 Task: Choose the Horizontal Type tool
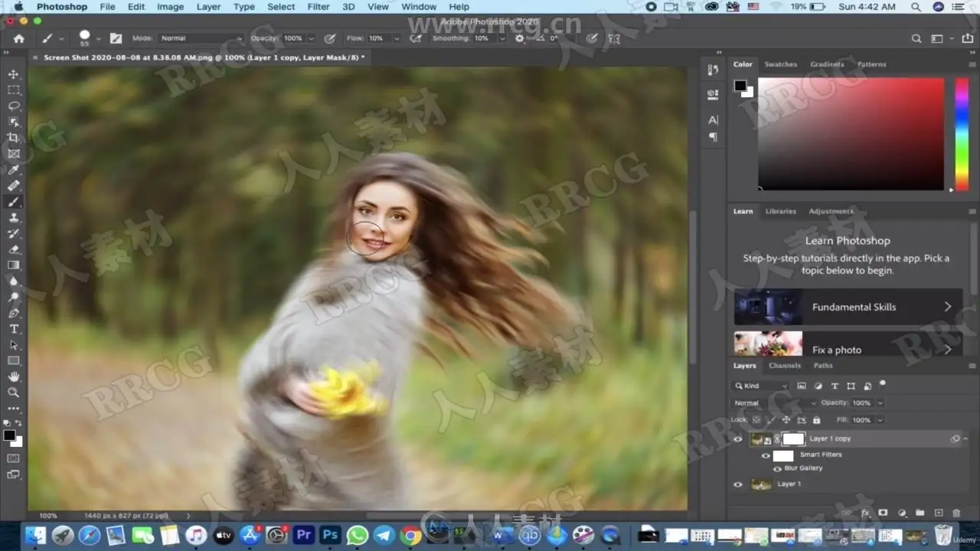[x=14, y=329]
